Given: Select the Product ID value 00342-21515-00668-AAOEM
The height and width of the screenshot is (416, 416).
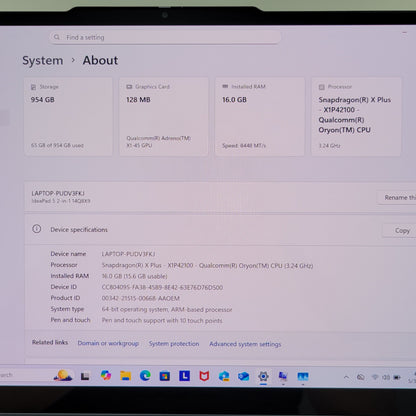Looking at the screenshot, I should (141, 298).
